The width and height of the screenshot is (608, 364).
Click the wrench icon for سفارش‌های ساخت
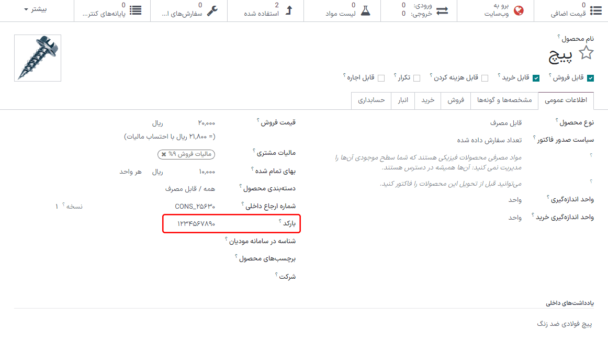click(x=212, y=10)
